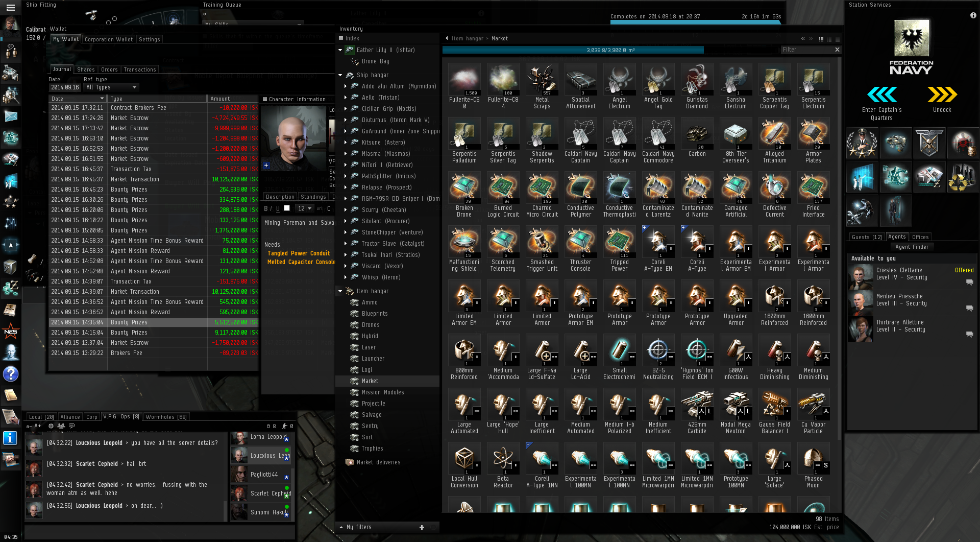980x542 pixels.
Task: Open the white font color swatch
Action: (x=287, y=208)
